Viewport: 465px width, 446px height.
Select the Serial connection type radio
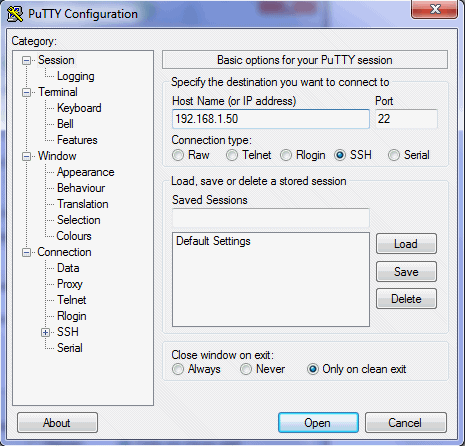[394, 155]
